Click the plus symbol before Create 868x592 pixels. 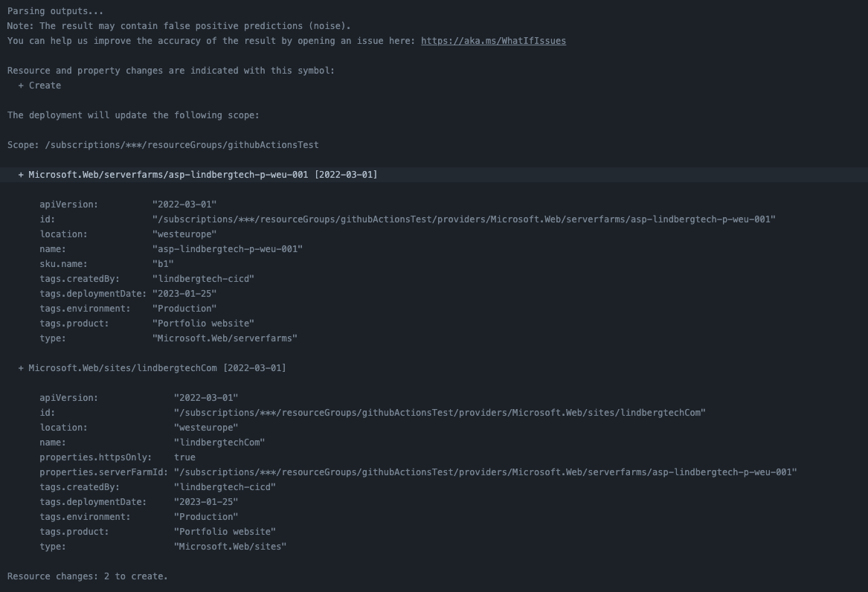point(21,86)
